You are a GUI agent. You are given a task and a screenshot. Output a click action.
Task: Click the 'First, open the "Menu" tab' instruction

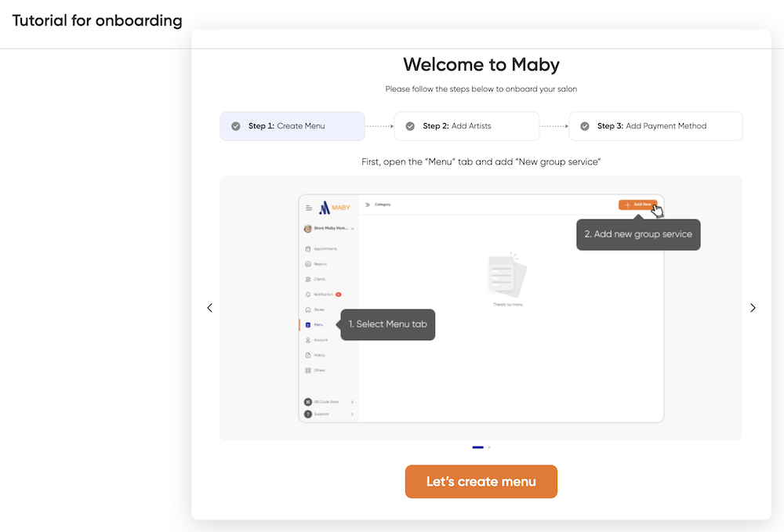point(481,162)
